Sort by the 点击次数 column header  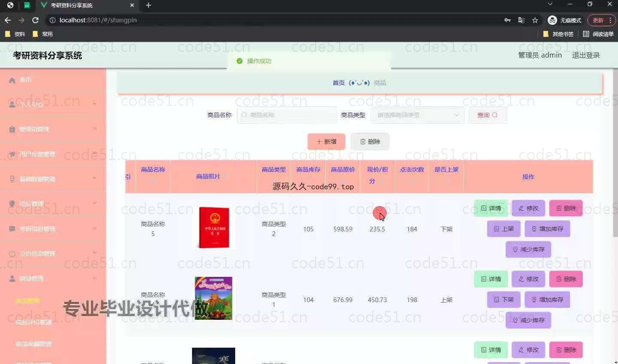412,176
